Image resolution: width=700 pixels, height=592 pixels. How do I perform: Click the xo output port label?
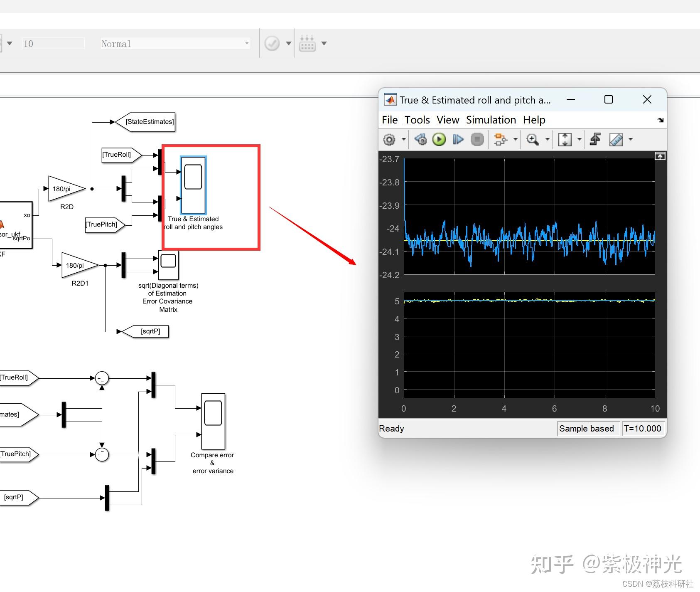point(27,215)
